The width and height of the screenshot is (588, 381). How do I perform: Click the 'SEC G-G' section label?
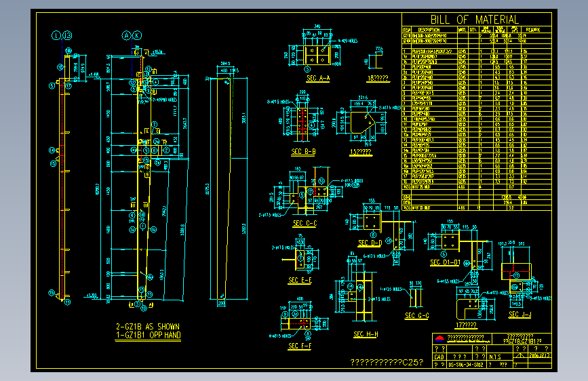tap(417, 315)
